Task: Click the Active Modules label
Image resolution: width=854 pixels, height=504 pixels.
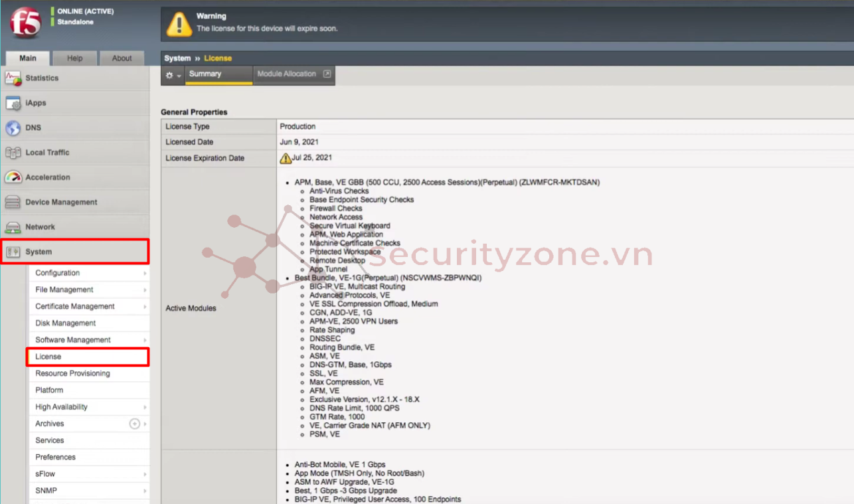Action: pos(191,308)
